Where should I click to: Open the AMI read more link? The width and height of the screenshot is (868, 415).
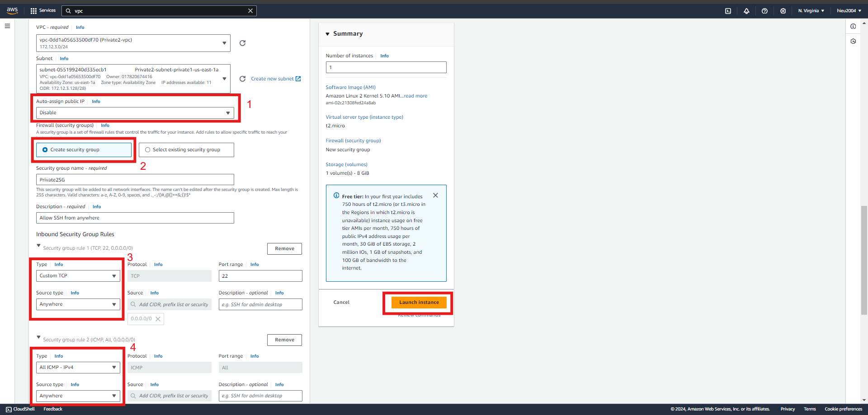click(415, 96)
